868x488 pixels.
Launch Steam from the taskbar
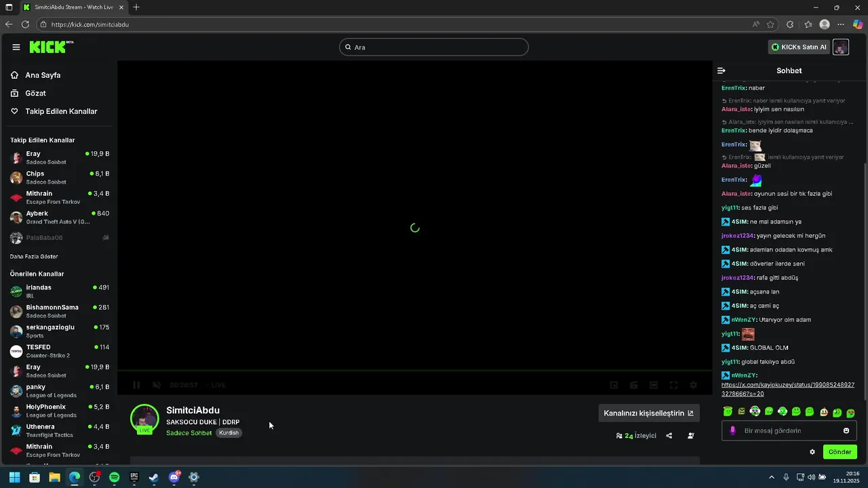point(154,477)
